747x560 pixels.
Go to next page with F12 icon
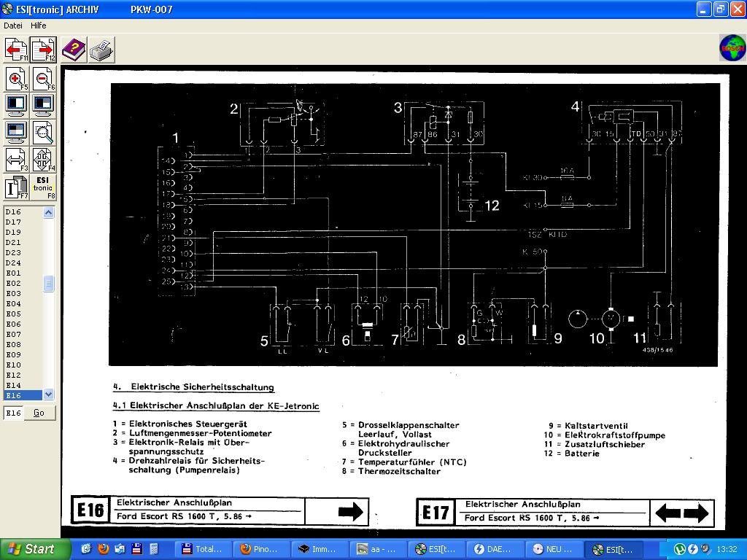43,50
